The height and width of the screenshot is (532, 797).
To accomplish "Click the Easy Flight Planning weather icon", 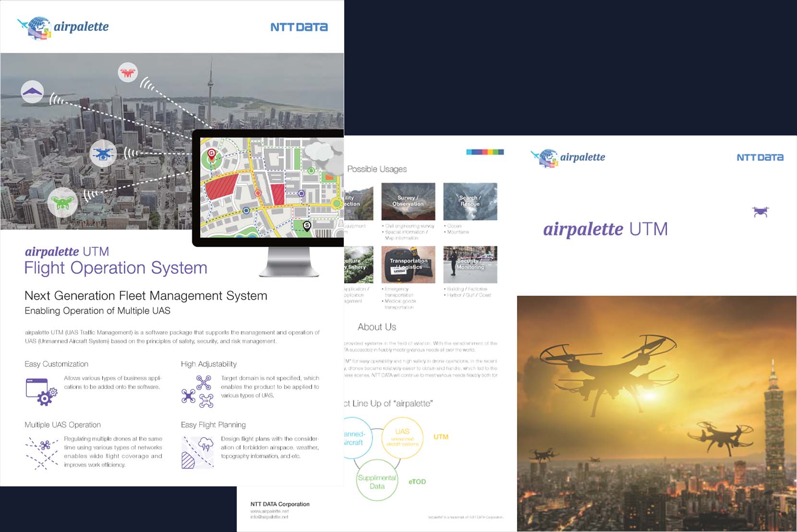I will [x=197, y=452].
